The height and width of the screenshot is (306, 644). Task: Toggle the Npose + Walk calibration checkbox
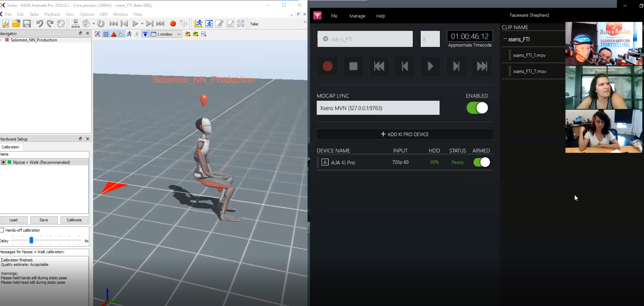3,162
